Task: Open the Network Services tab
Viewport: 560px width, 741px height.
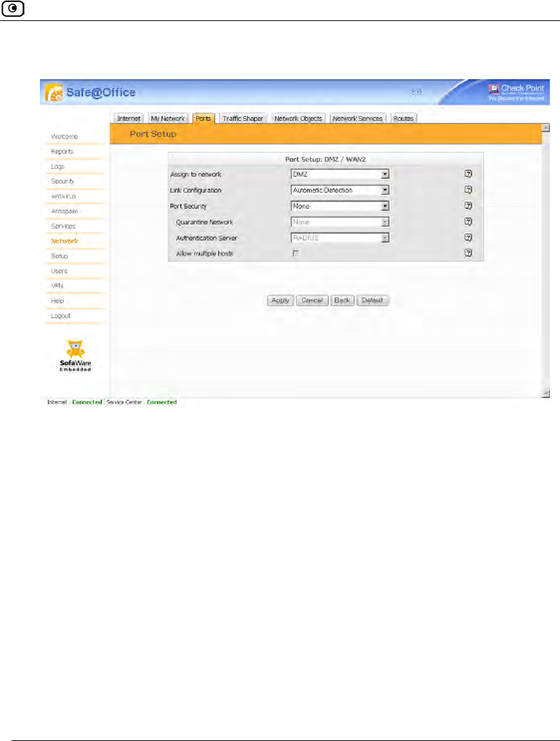Action: pyautogui.click(x=357, y=118)
